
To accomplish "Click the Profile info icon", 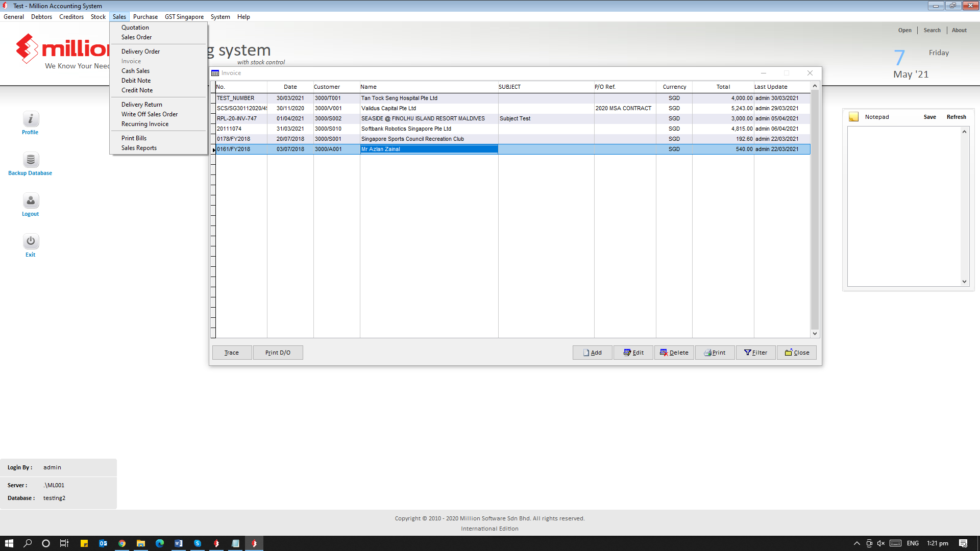I will click(31, 119).
